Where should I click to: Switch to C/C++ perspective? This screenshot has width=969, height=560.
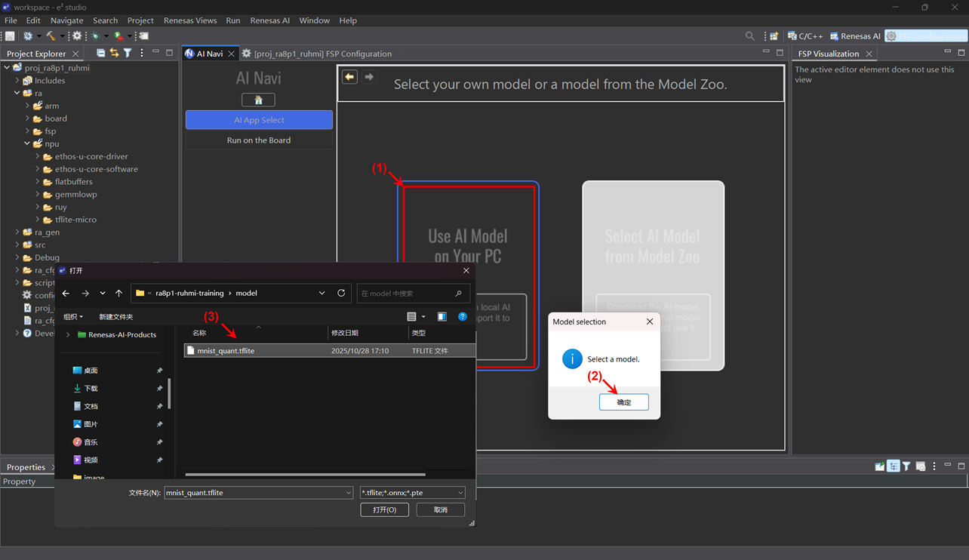tap(805, 35)
